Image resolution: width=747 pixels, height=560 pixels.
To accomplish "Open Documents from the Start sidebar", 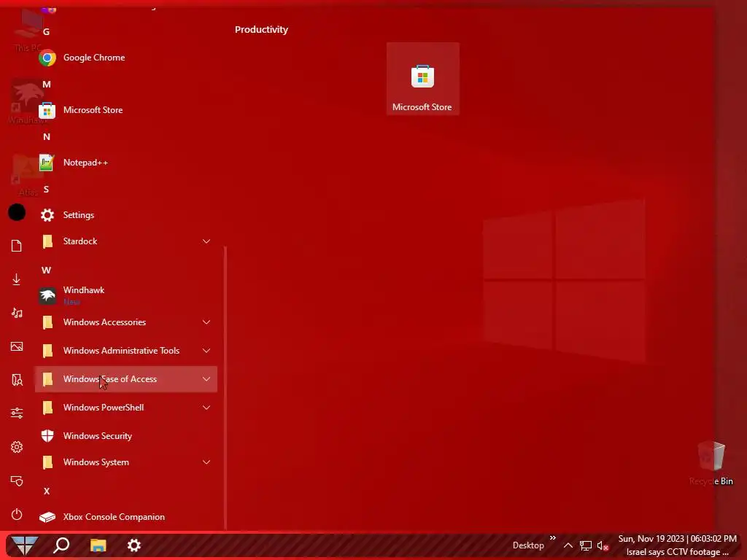I will click(x=17, y=246).
